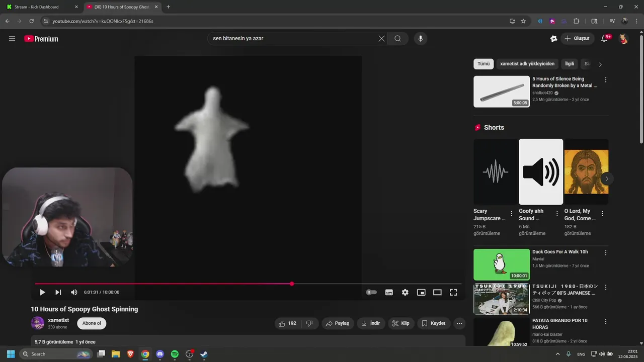
Task: Click the red progress bar scrubber
Action: [292, 284]
